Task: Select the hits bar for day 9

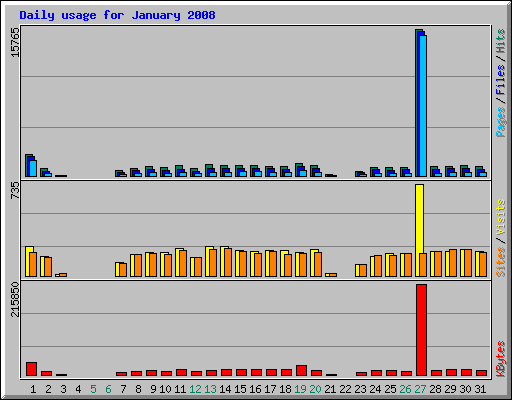Action: pyautogui.click(x=147, y=171)
